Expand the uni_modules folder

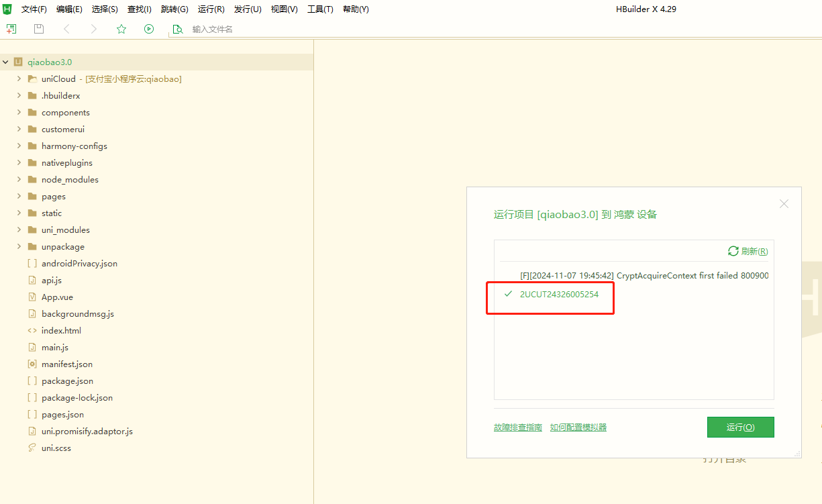click(19, 230)
